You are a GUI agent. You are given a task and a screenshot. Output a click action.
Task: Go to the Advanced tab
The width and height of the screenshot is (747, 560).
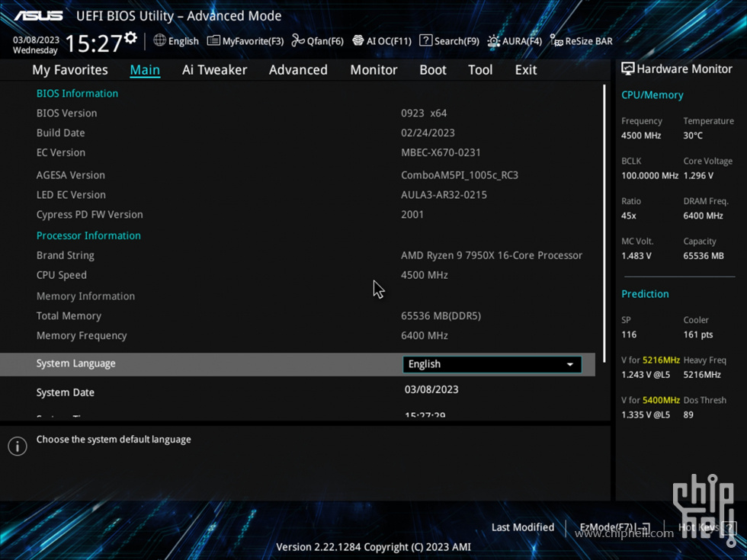[x=298, y=70]
